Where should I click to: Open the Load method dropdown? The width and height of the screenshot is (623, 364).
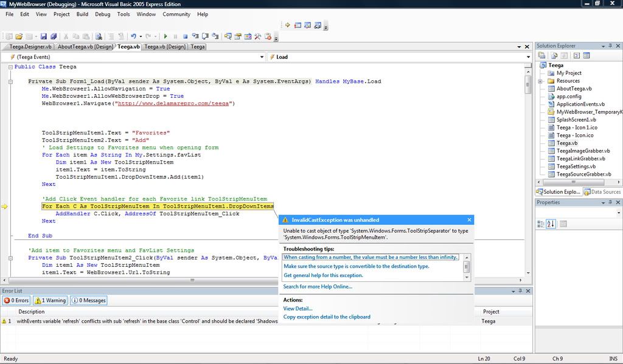click(528, 57)
